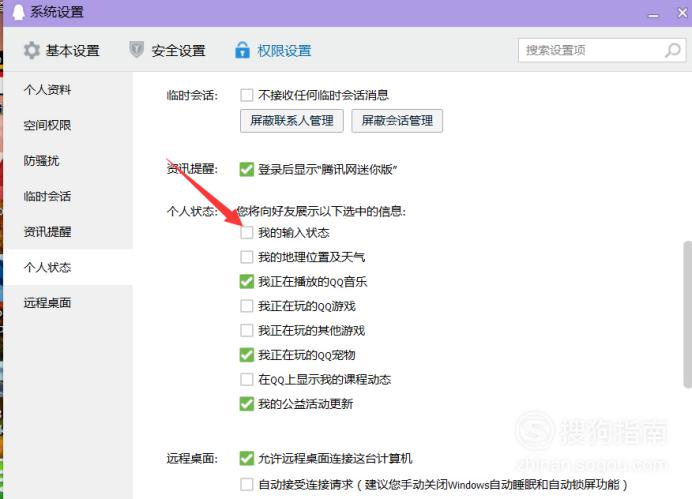Uncheck 我正在播放的QQ音乐

click(247, 281)
